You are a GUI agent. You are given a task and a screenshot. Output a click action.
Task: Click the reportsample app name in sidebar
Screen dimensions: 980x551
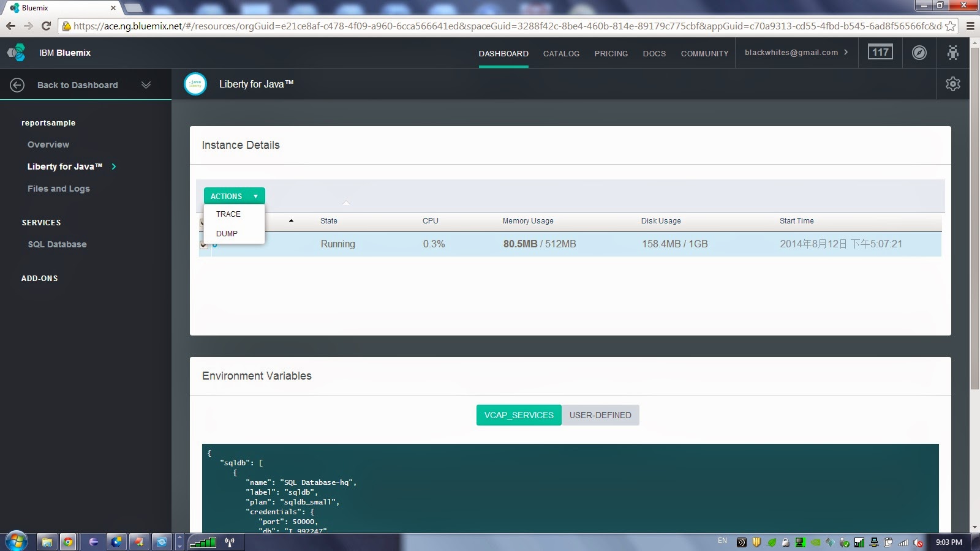[x=48, y=122]
